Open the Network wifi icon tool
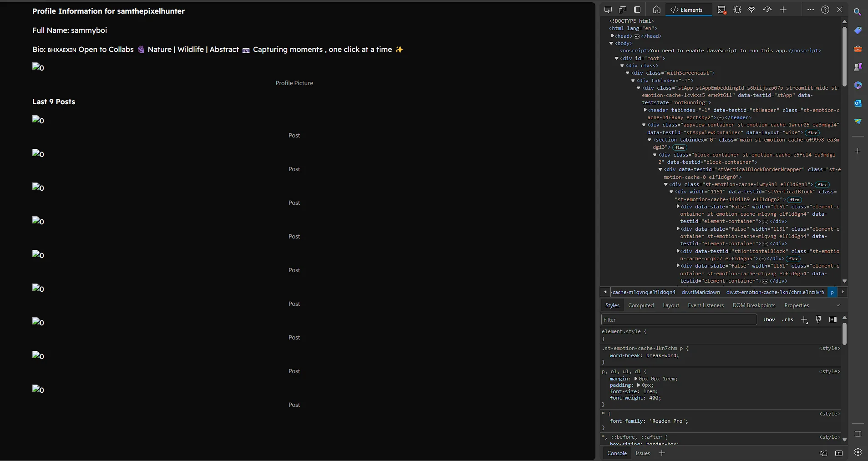Image resolution: width=868 pixels, height=461 pixels. click(x=751, y=10)
